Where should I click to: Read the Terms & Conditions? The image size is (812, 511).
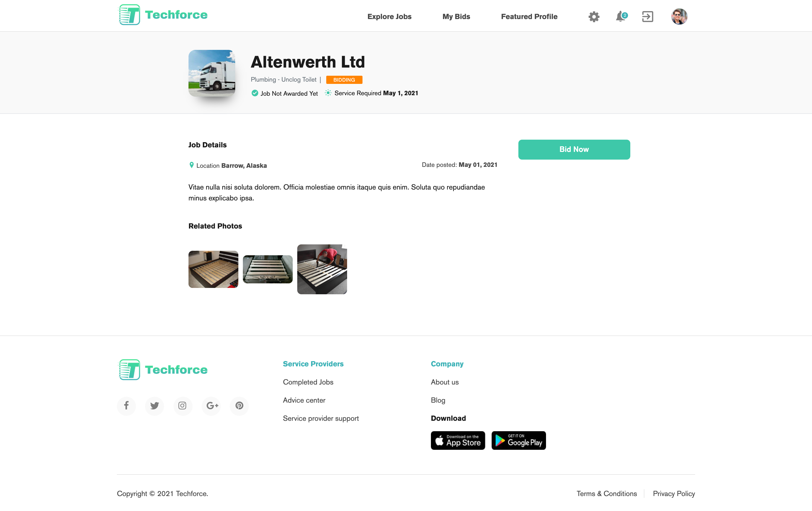click(x=606, y=494)
